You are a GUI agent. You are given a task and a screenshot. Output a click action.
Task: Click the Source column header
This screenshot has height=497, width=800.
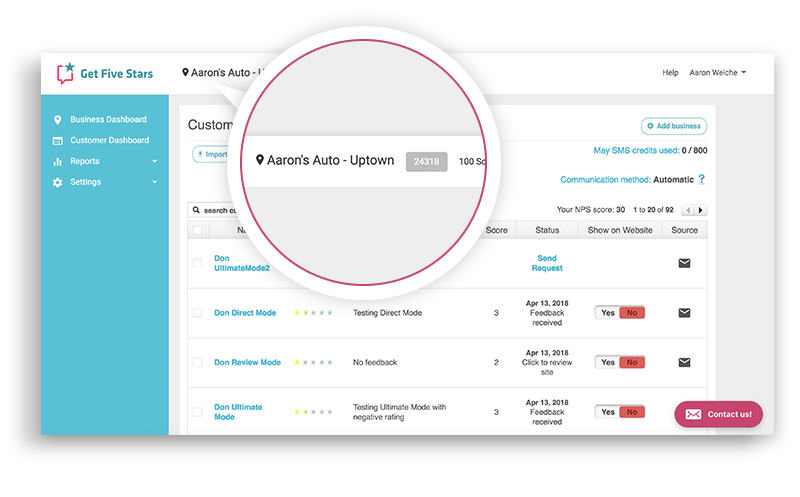coord(684,230)
